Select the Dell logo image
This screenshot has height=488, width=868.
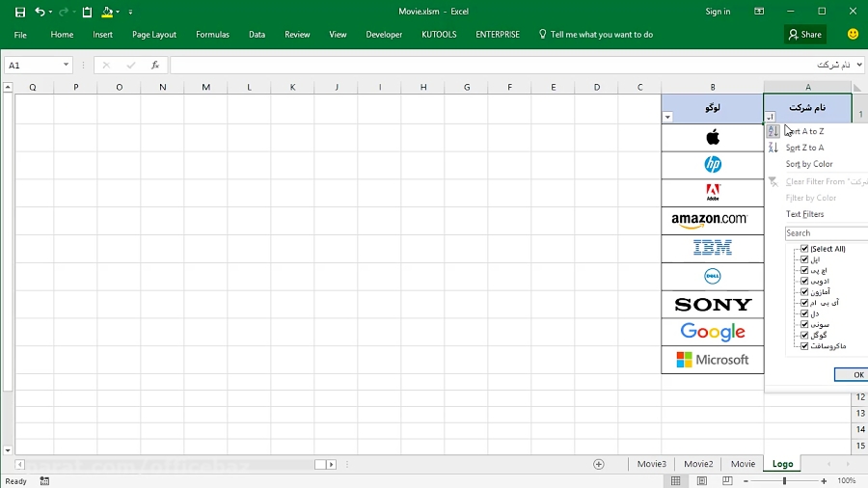(x=713, y=276)
